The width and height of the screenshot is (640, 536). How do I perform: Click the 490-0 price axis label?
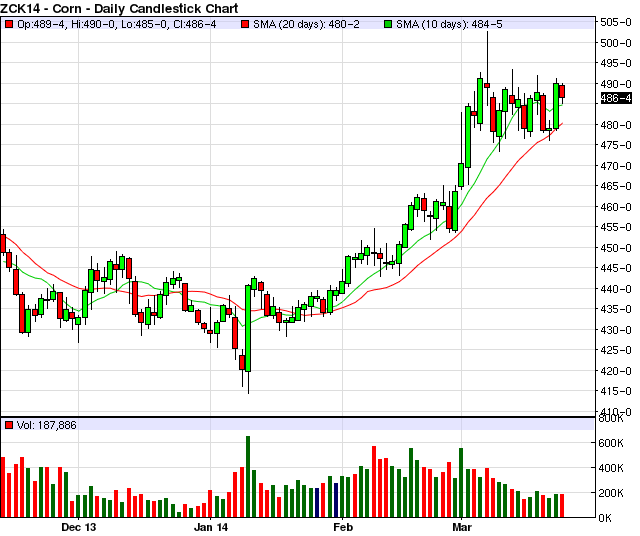tap(616, 84)
